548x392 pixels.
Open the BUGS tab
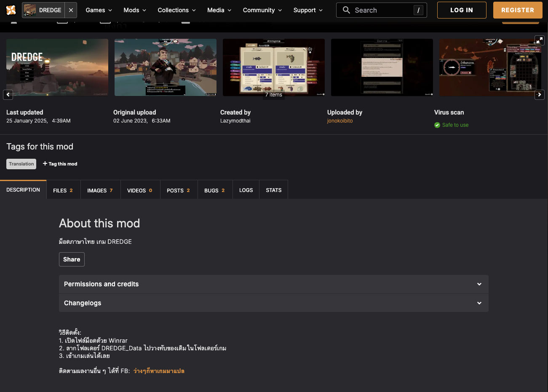click(214, 190)
